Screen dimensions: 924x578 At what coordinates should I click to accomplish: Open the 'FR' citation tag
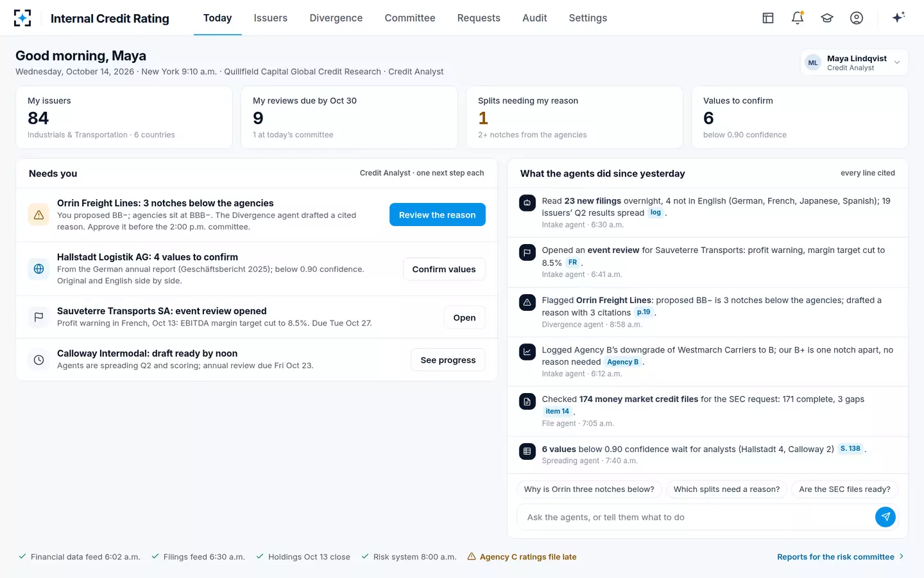572,263
